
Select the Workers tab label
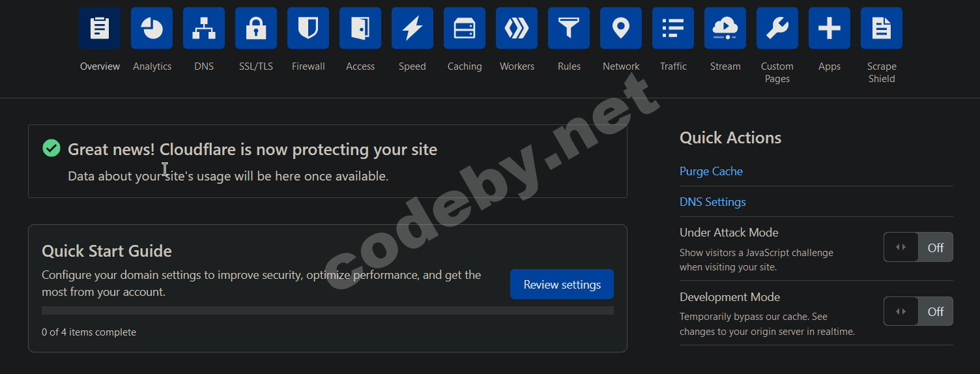[x=517, y=66]
